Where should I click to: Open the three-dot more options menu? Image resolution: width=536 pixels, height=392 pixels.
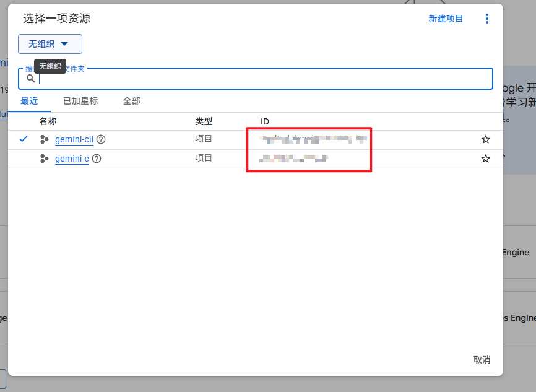487,19
